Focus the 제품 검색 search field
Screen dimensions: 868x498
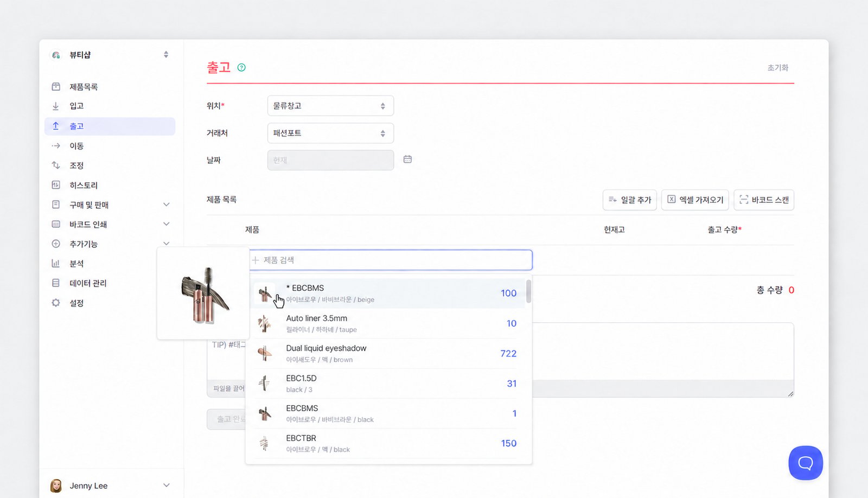(x=391, y=260)
